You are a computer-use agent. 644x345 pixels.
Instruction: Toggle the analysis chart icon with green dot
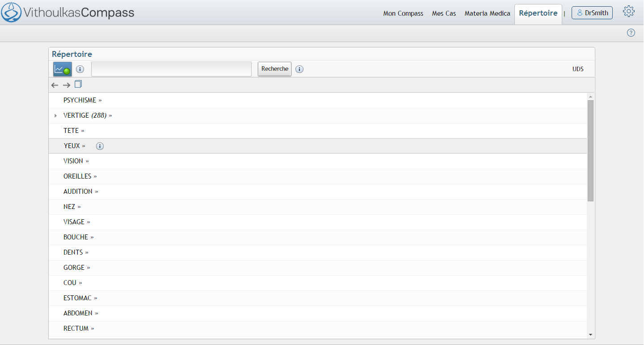pyautogui.click(x=63, y=69)
